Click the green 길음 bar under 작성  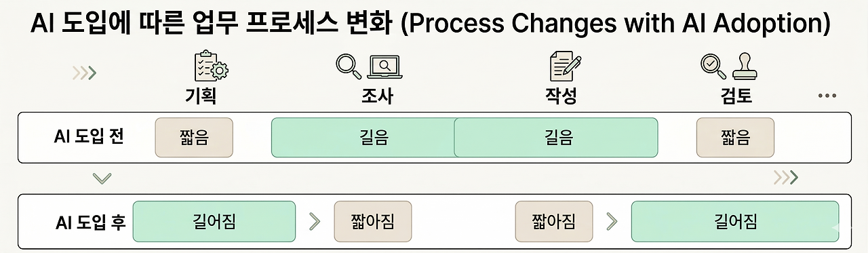click(555, 138)
